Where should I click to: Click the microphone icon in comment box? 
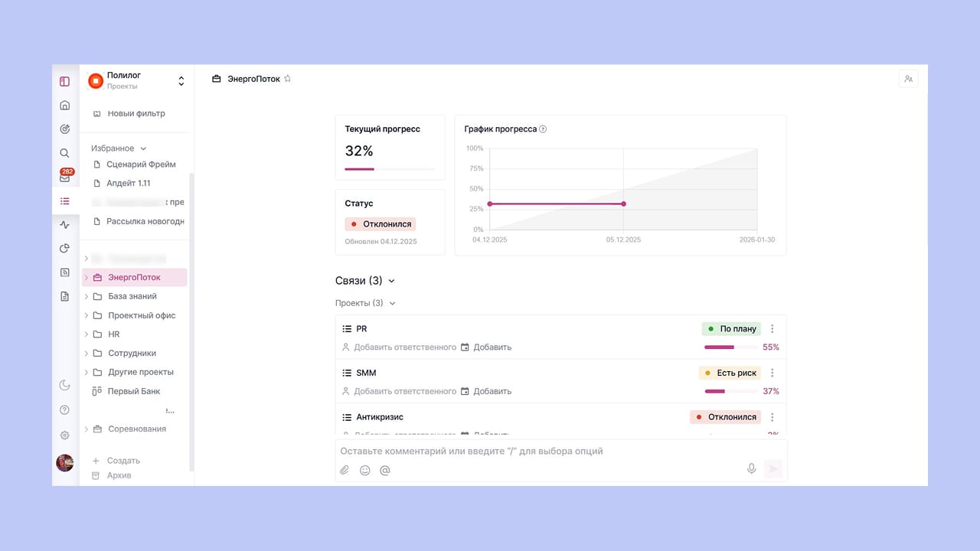coord(751,469)
